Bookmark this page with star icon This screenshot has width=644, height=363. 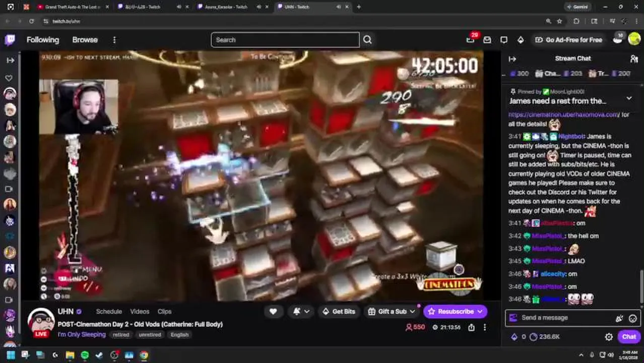click(x=559, y=21)
